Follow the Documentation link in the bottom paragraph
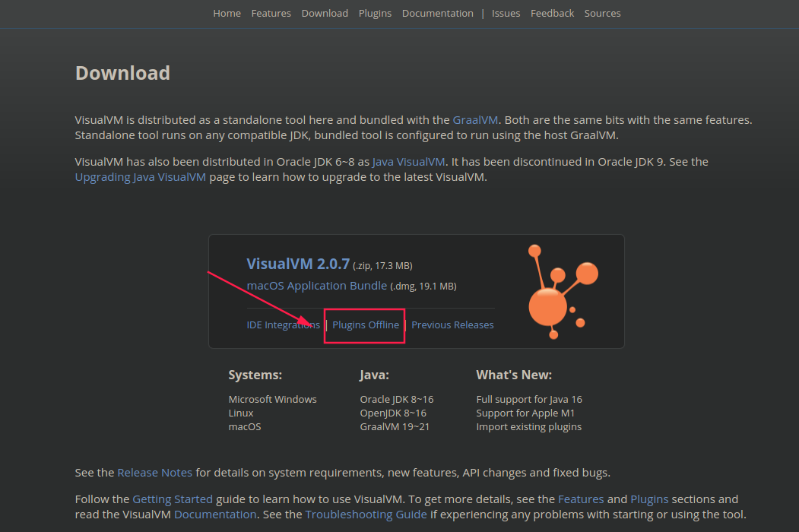This screenshot has width=799, height=532. [216, 515]
